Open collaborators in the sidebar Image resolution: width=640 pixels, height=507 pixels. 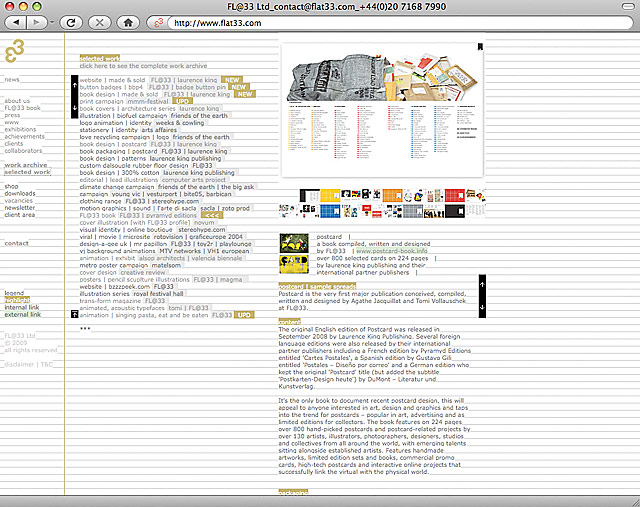[x=23, y=151]
